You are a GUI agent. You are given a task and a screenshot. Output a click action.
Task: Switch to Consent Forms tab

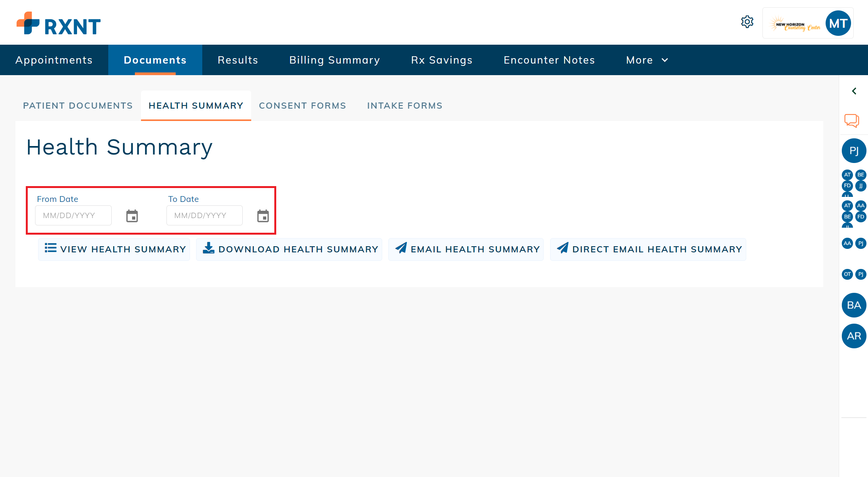[x=302, y=106]
